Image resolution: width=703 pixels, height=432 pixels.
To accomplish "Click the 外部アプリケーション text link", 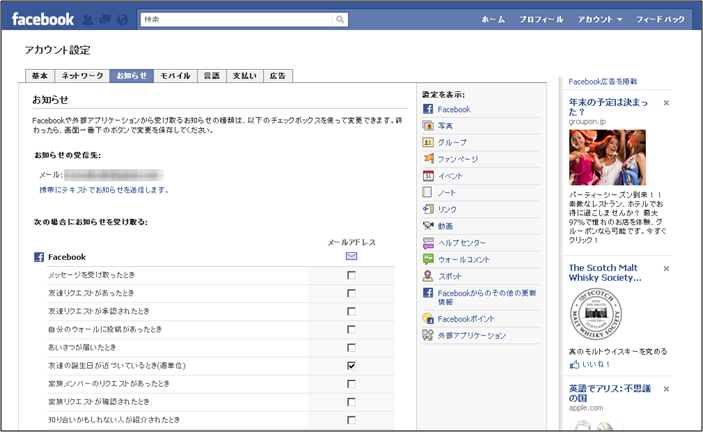I will pos(472,336).
